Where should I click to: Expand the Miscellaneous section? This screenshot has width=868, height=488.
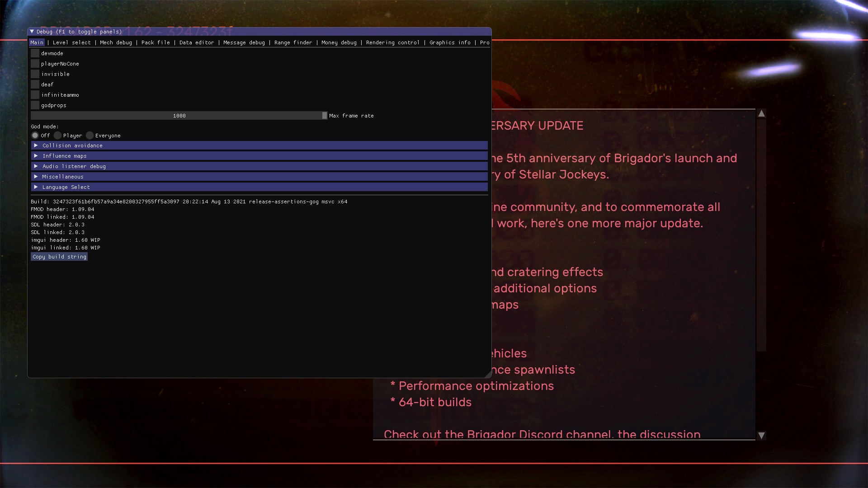tap(259, 177)
